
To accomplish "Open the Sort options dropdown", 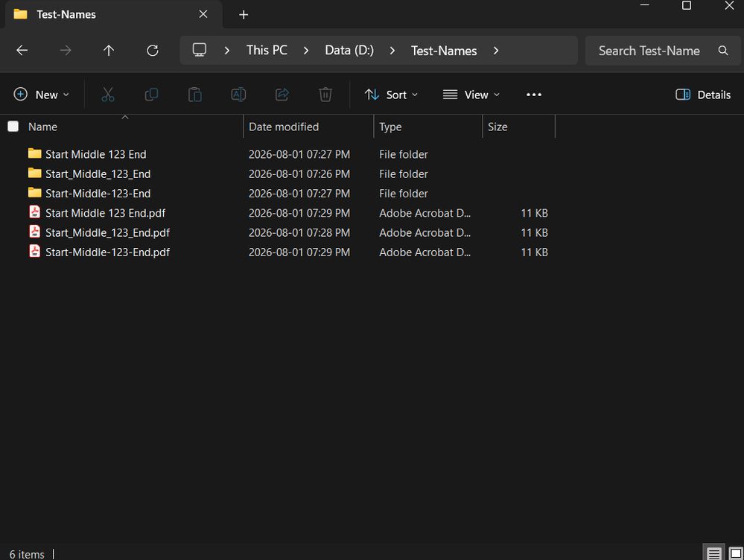I will [392, 95].
